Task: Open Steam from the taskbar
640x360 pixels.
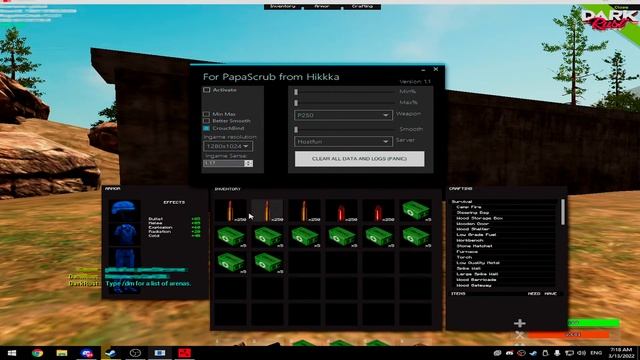Action: click(x=111, y=353)
